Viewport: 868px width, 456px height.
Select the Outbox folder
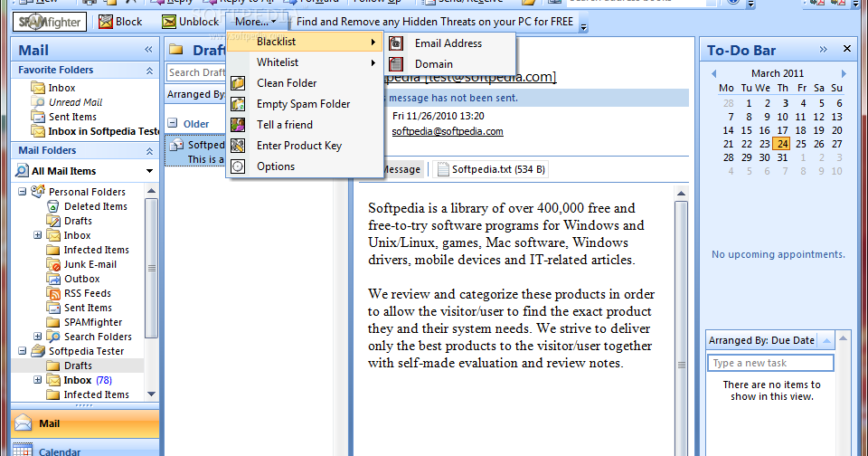[x=81, y=279]
